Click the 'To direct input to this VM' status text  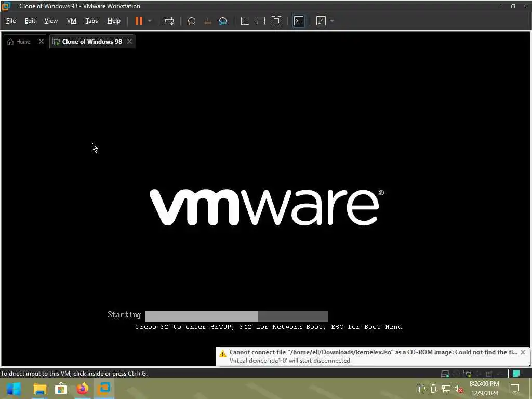[x=74, y=374]
